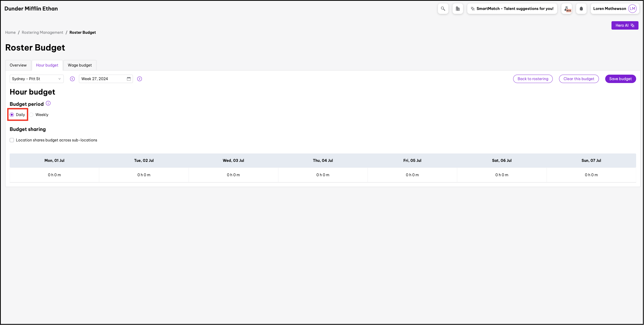Open the Week 27, 2024 picker
Image resolution: width=644 pixels, height=325 pixels.
(x=102, y=79)
